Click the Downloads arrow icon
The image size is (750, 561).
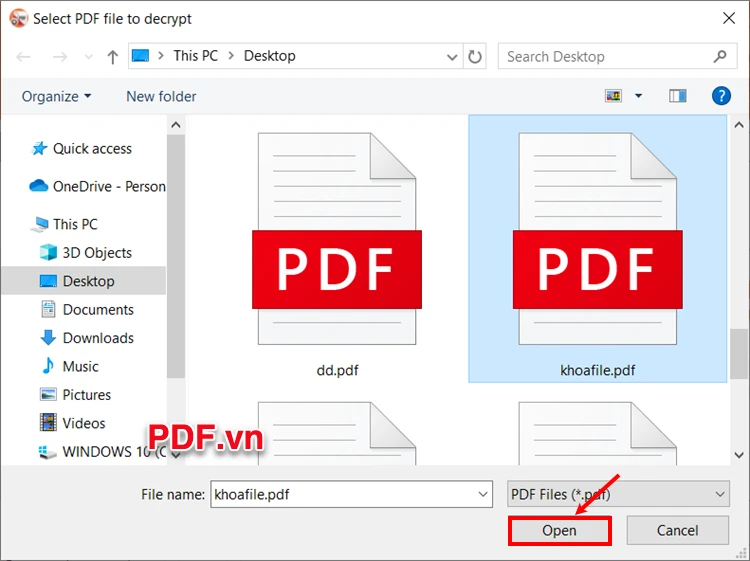pos(48,338)
